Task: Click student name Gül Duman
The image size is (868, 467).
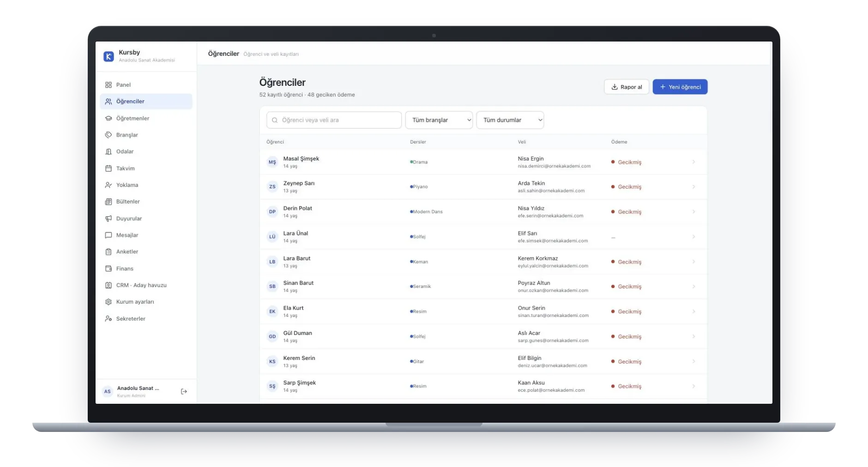Action: click(x=298, y=333)
